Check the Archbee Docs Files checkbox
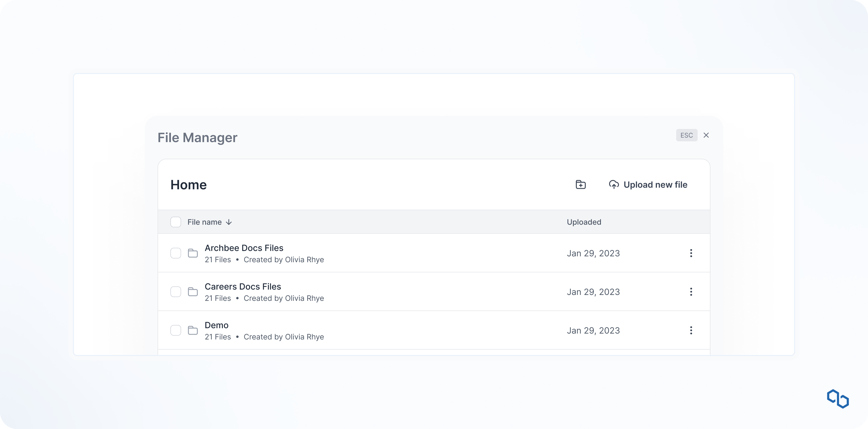Image resolution: width=868 pixels, height=429 pixels. [x=175, y=253]
